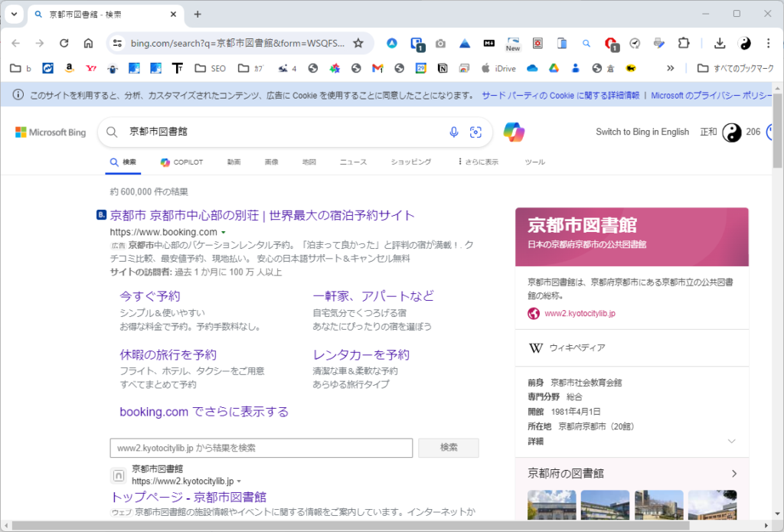Click the horizontal scrollbar at bottom
784x532 pixels.
click(351, 526)
